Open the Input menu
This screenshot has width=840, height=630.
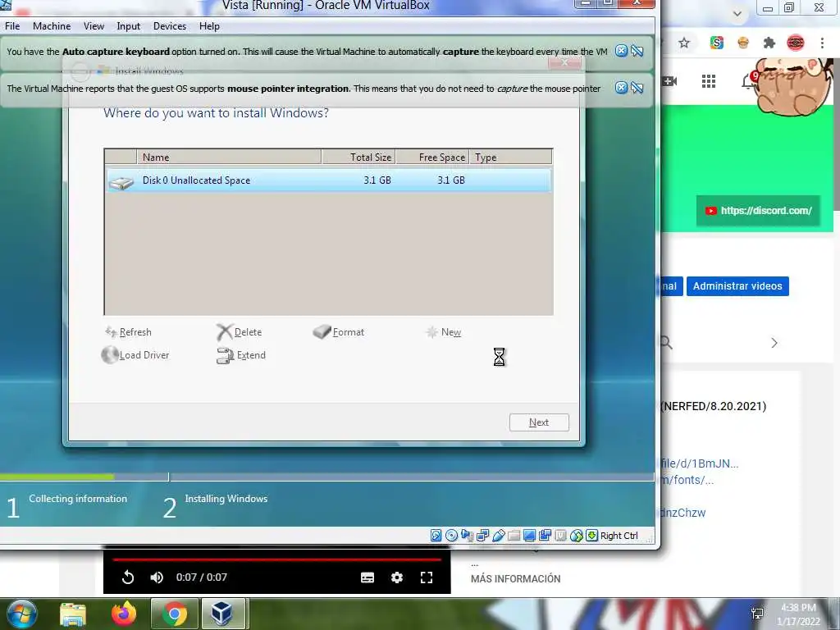coord(129,26)
